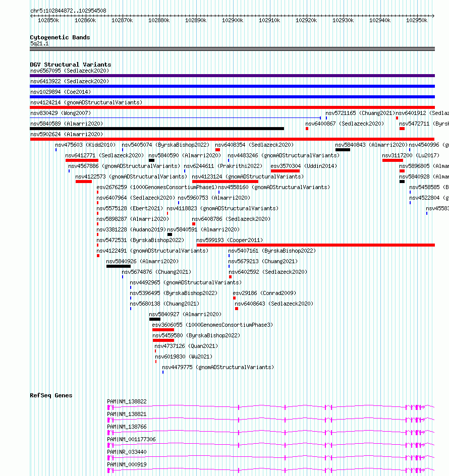Click the nsv5960753 (Almarri2020) label
The height and width of the screenshot is (476, 449).
(214, 198)
